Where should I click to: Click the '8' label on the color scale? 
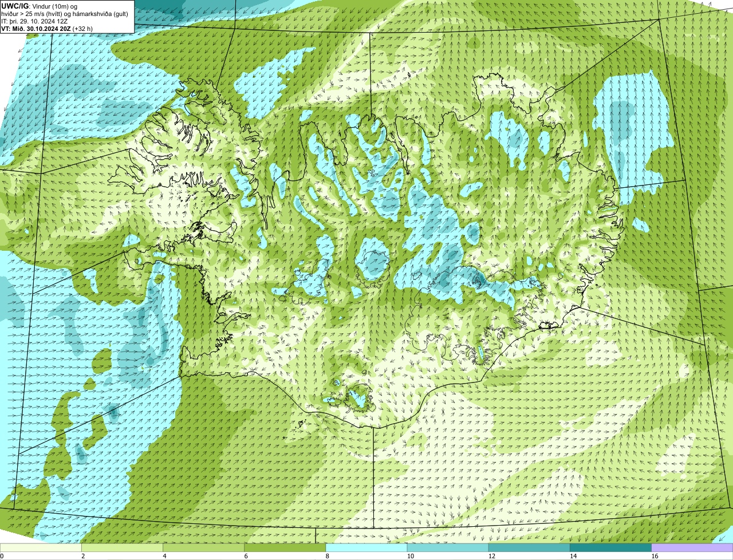[x=328, y=556]
